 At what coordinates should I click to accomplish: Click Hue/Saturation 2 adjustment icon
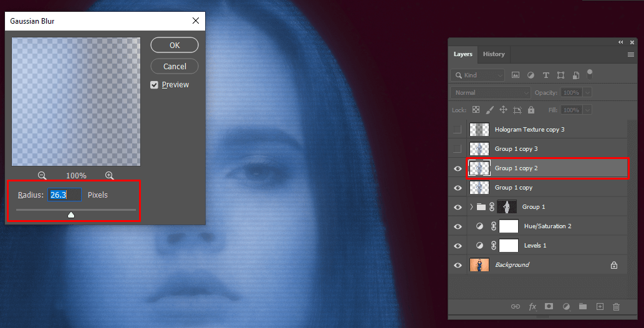pyautogui.click(x=479, y=226)
